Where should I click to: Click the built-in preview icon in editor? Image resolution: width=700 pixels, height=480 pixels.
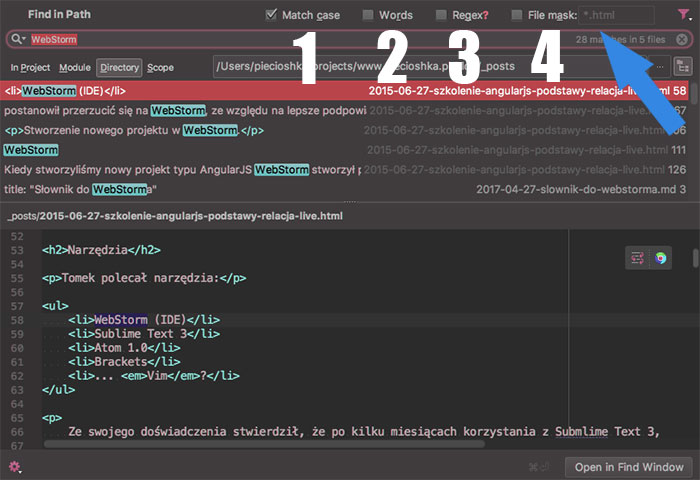637,258
